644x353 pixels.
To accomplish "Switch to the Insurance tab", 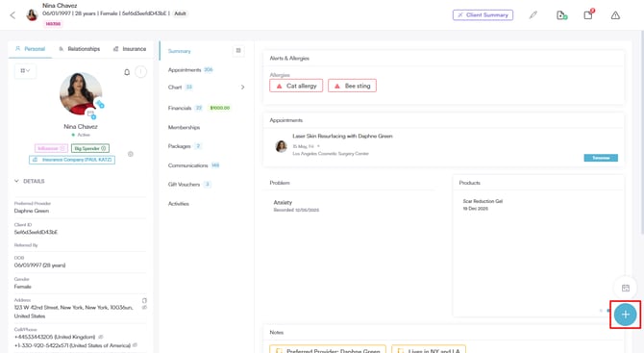I will coord(130,49).
